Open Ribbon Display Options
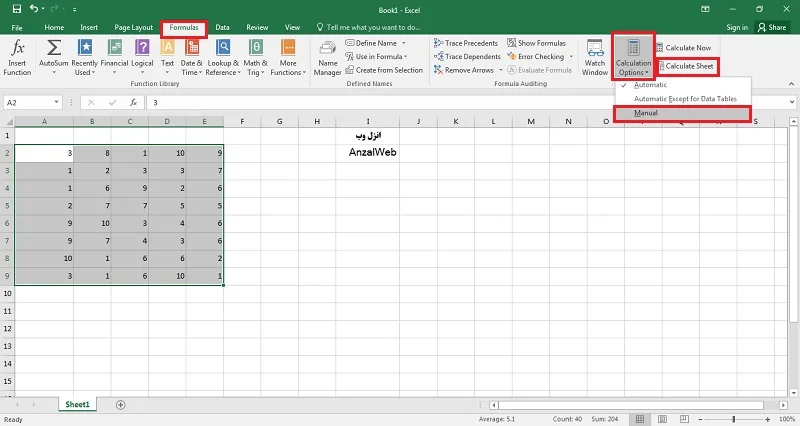Screen dimensions: 800x426 click(706, 9)
